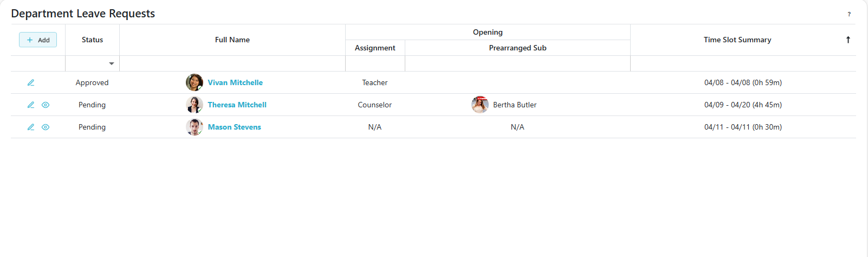Click the help question mark icon
This screenshot has height=257, width=868.
pyautogui.click(x=849, y=14)
